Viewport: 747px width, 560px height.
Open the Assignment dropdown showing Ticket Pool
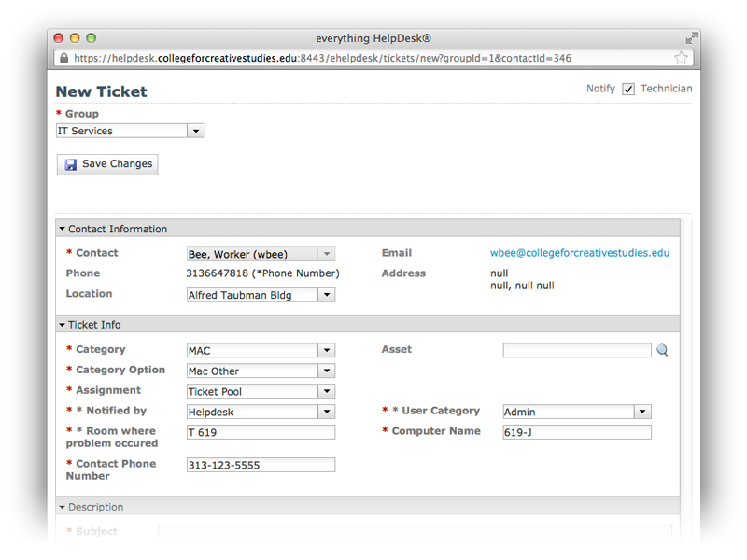tap(261, 392)
